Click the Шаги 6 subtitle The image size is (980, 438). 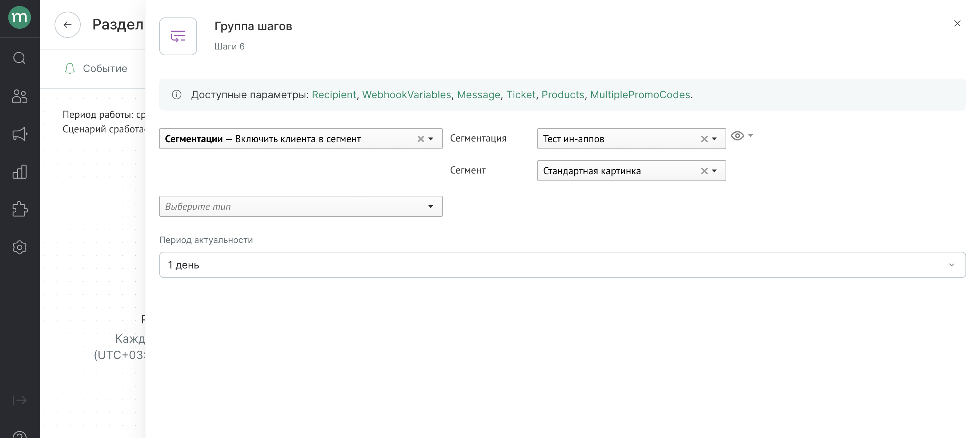click(229, 47)
